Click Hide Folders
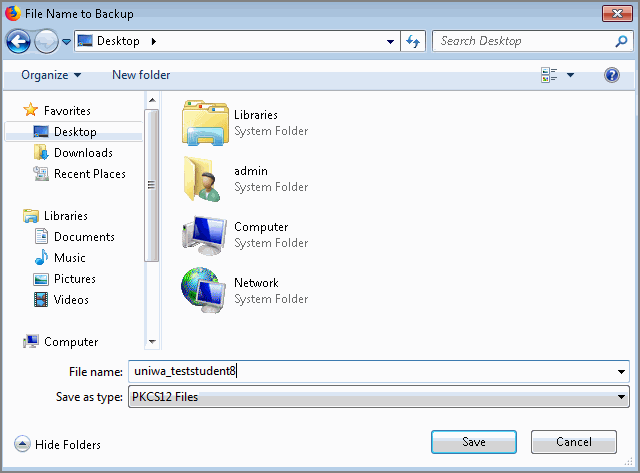This screenshot has height=473, width=640. [68, 444]
